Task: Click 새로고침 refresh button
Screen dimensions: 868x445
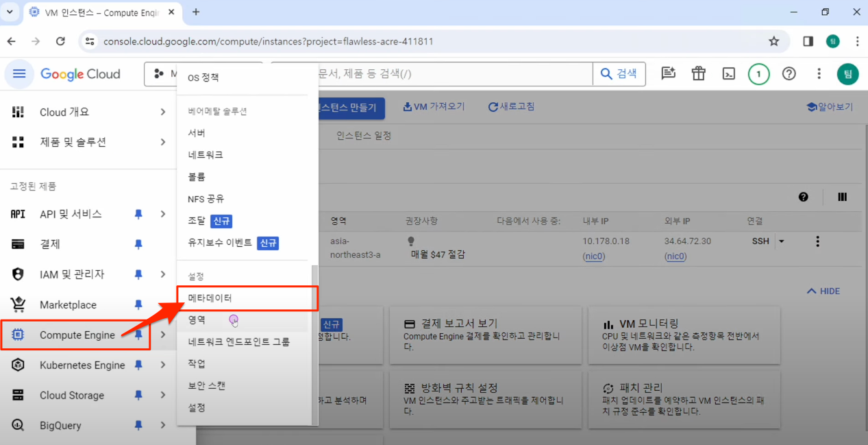Action: click(x=512, y=107)
